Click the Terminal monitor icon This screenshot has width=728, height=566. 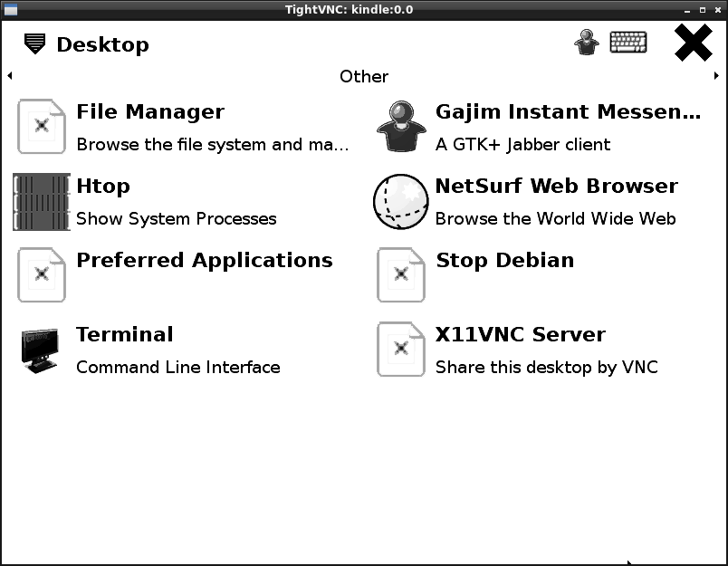click(42, 350)
